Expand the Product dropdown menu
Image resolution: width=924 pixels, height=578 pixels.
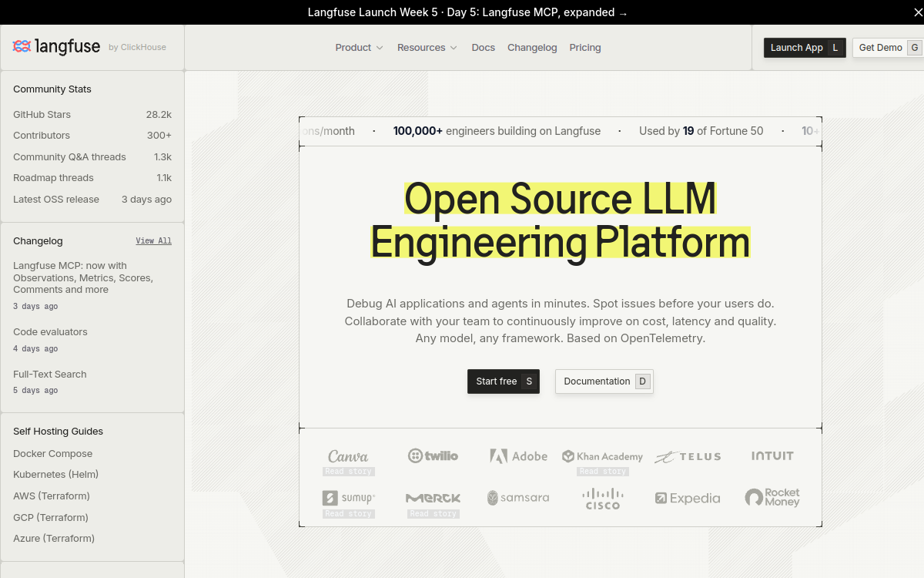pyautogui.click(x=359, y=48)
